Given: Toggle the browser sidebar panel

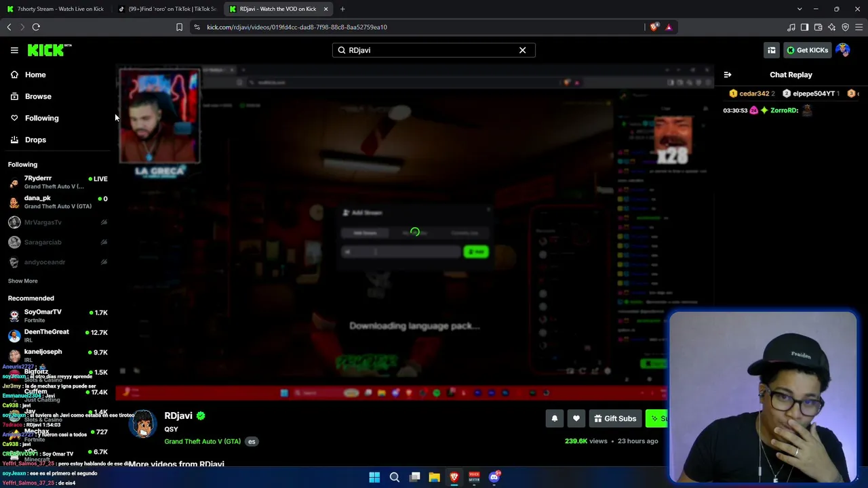Looking at the screenshot, I should (x=805, y=27).
